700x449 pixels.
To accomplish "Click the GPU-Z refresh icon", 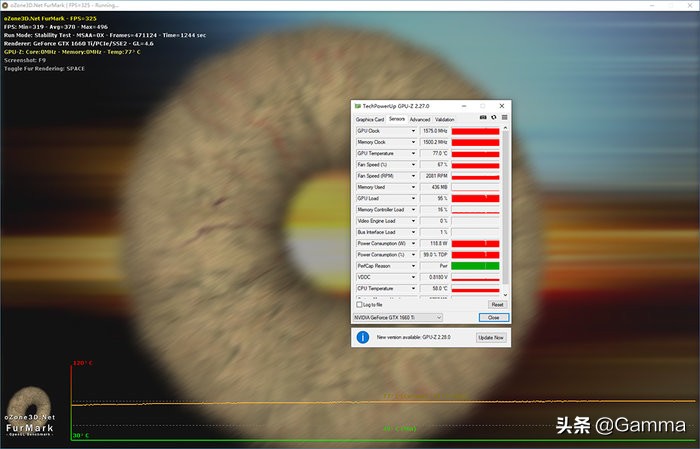I will (x=494, y=117).
